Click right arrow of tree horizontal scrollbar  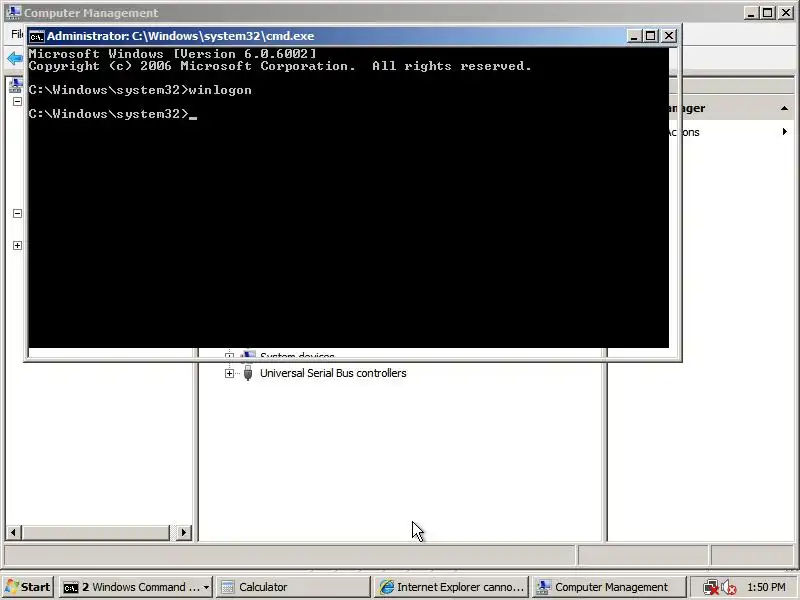point(184,533)
